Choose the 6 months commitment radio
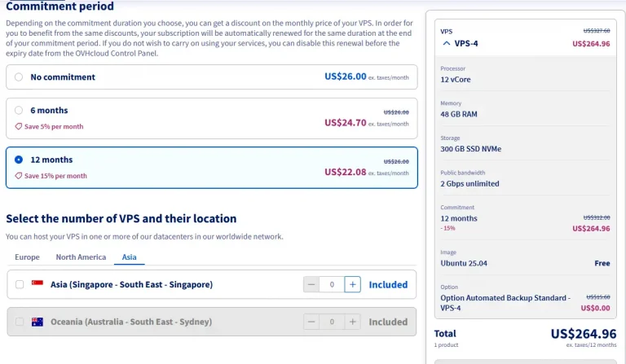Screen dimensions: 626x364 tap(19, 110)
